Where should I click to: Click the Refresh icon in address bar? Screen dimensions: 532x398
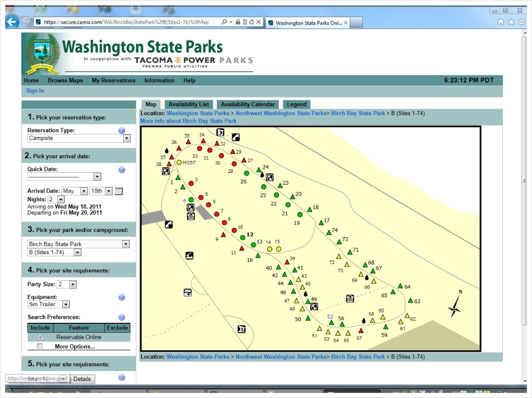251,22
